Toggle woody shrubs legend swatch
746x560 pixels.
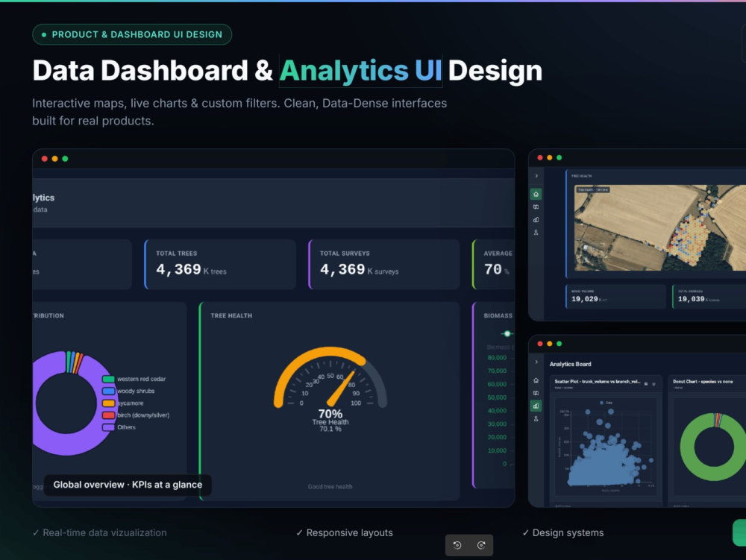(x=108, y=391)
